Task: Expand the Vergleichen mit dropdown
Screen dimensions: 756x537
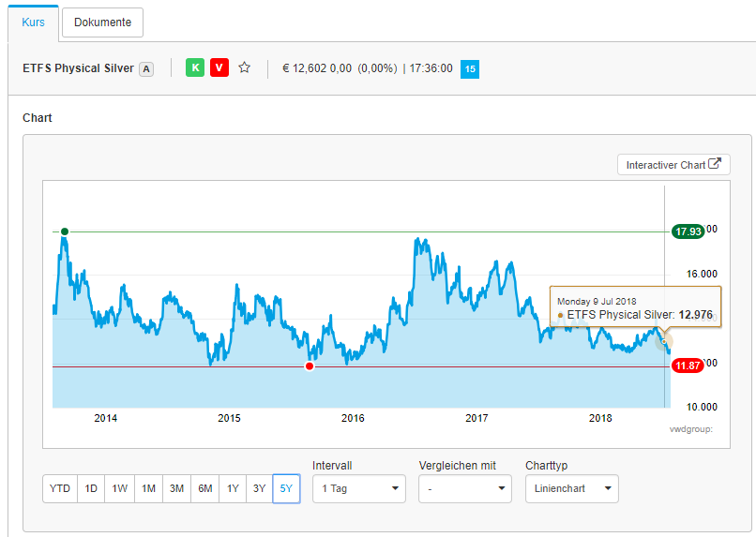Action: (465, 488)
